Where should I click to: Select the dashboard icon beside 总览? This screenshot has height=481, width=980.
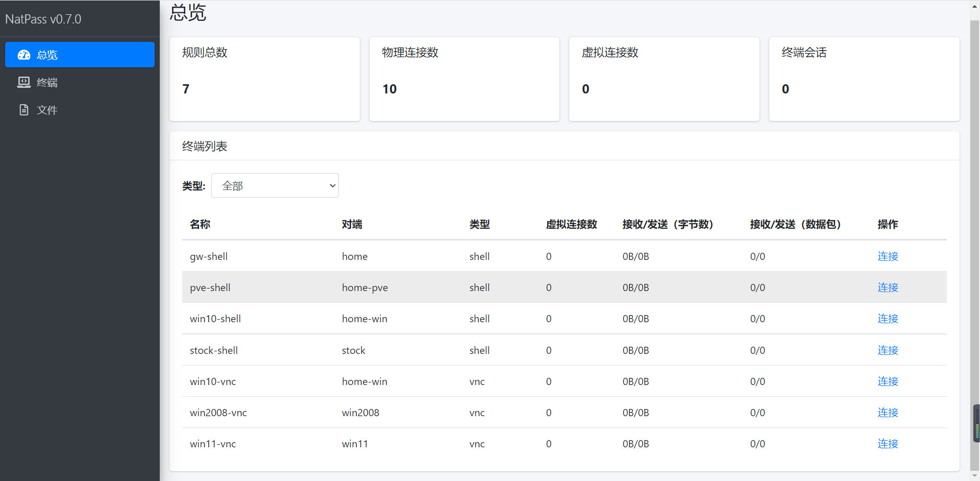pyautogui.click(x=23, y=55)
